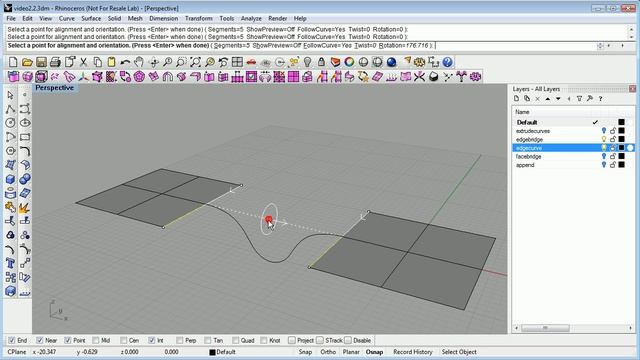Click the delete layer X icon
This screenshot has height=360, width=640.
[x=538, y=99]
